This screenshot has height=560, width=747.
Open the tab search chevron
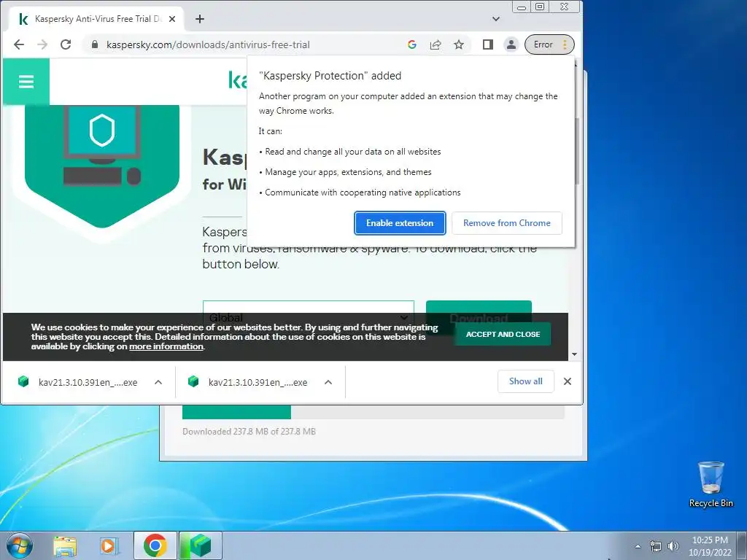tap(495, 19)
